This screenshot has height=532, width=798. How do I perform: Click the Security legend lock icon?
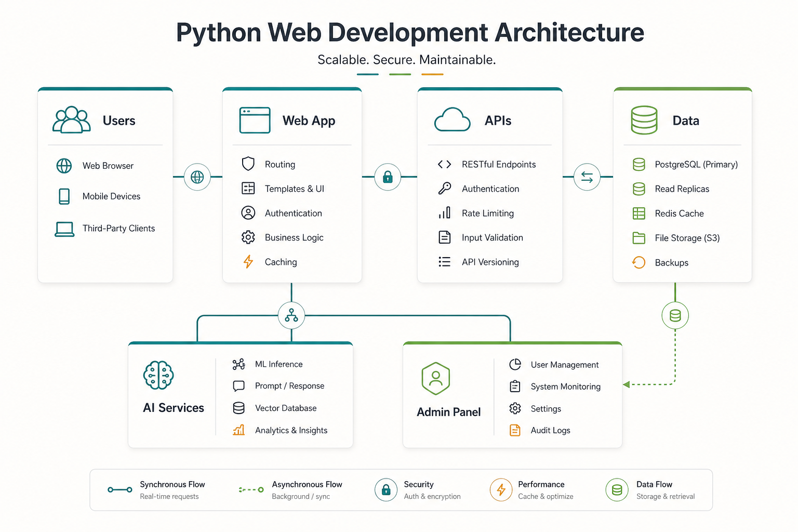pyautogui.click(x=386, y=489)
